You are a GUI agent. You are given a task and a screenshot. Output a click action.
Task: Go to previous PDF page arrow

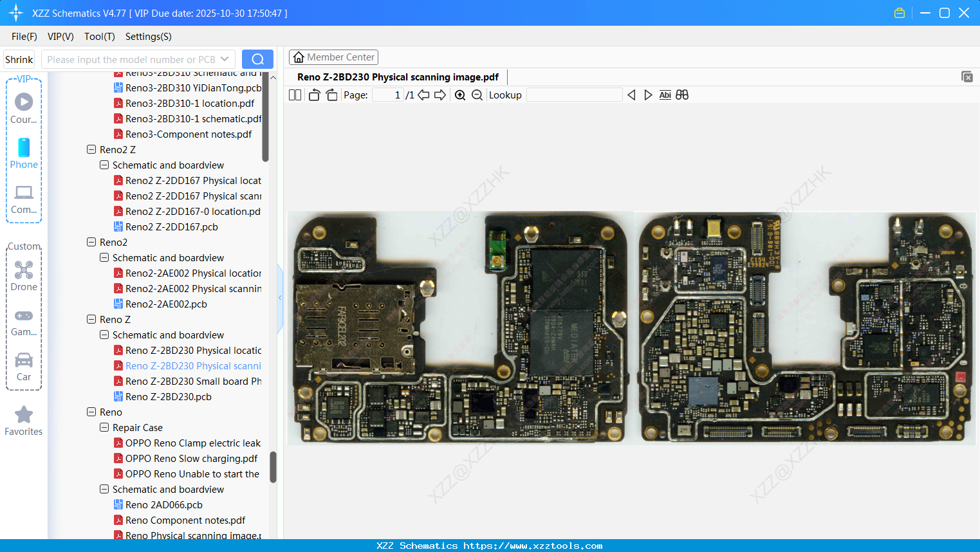click(423, 95)
